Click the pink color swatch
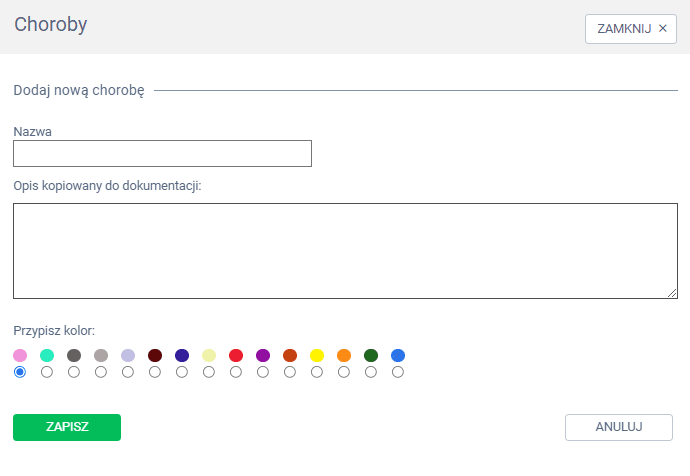 [20, 355]
